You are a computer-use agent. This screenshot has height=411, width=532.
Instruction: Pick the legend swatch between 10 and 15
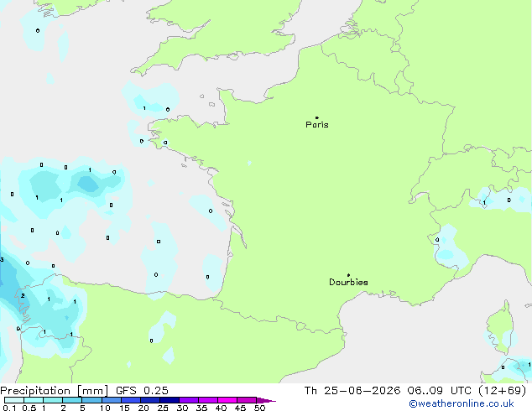pyautogui.click(x=111, y=400)
